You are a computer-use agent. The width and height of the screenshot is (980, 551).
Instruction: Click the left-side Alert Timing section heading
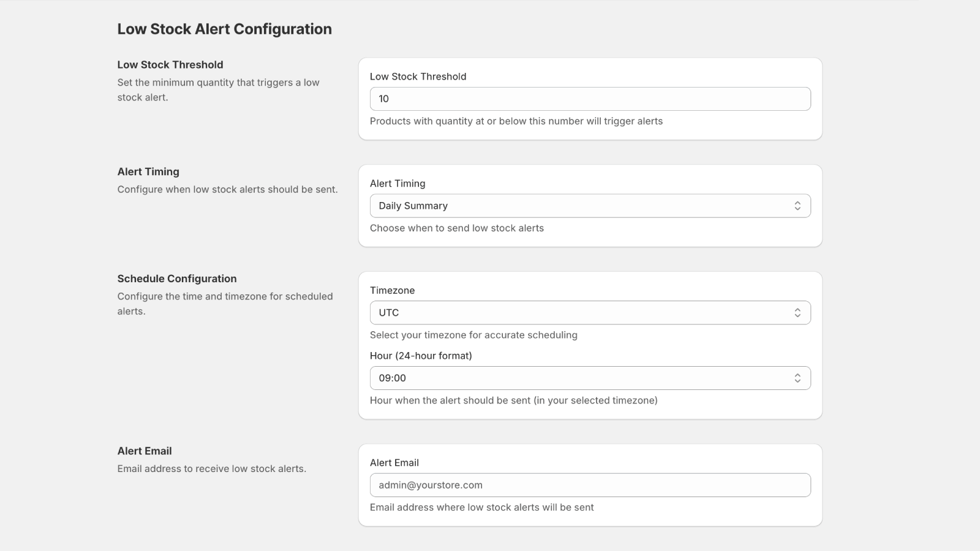point(148,171)
